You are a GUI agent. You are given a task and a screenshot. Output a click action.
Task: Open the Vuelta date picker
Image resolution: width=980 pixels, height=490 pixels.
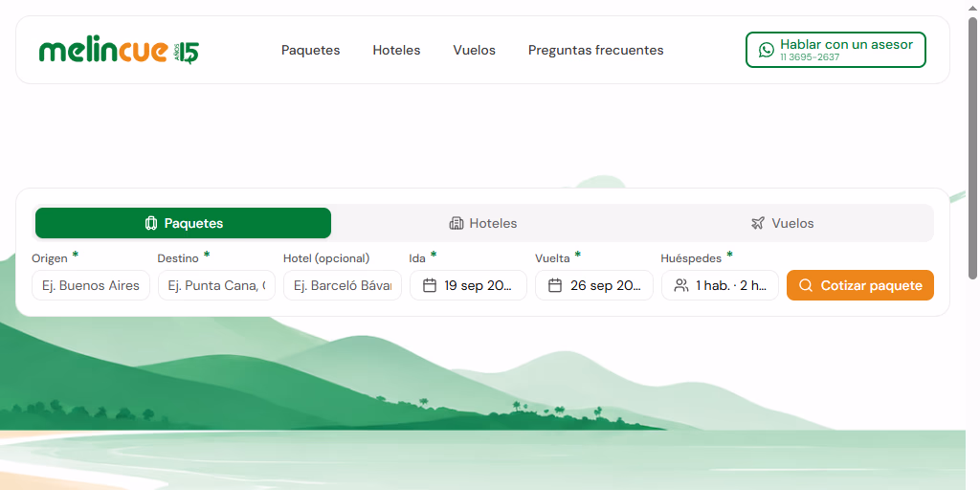[593, 285]
